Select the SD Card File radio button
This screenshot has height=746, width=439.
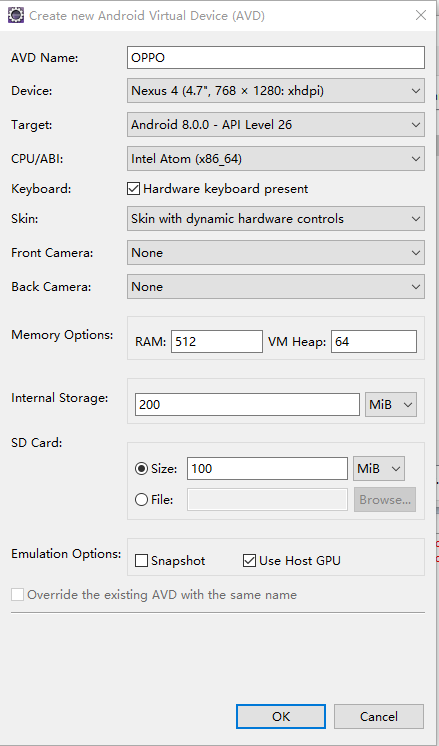(141, 500)
